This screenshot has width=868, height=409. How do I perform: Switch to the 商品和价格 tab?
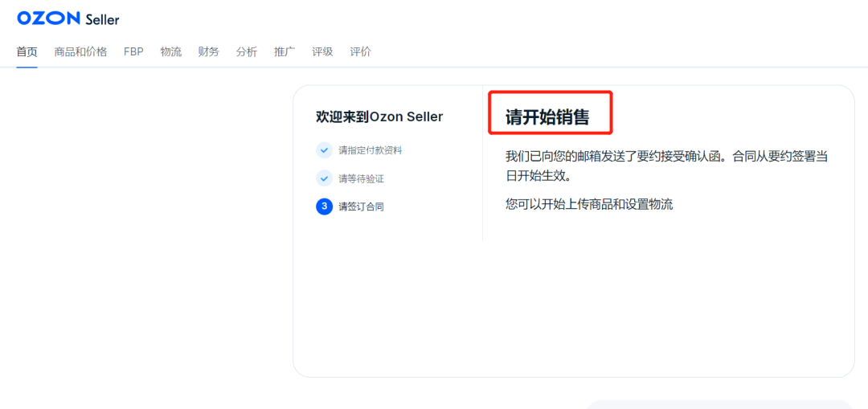pos(80,52)
